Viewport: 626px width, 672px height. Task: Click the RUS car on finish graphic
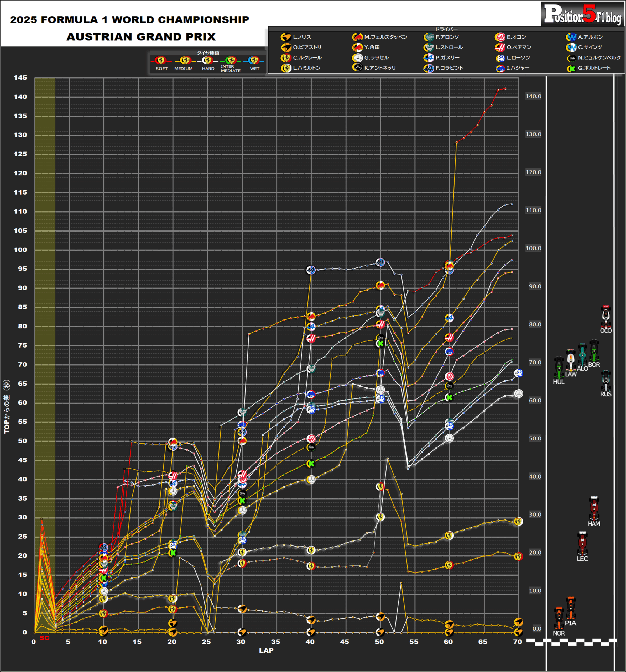(x=606, y=381)
